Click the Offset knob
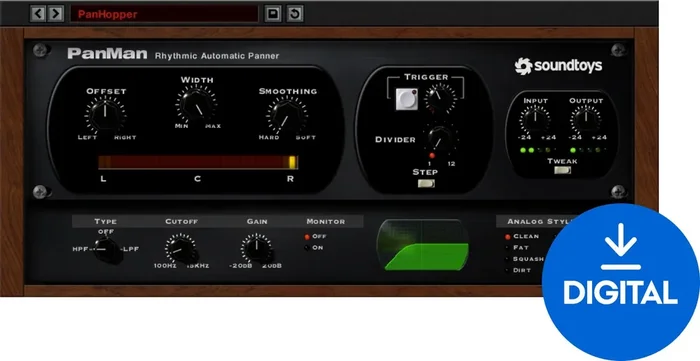 click(105, 115)
